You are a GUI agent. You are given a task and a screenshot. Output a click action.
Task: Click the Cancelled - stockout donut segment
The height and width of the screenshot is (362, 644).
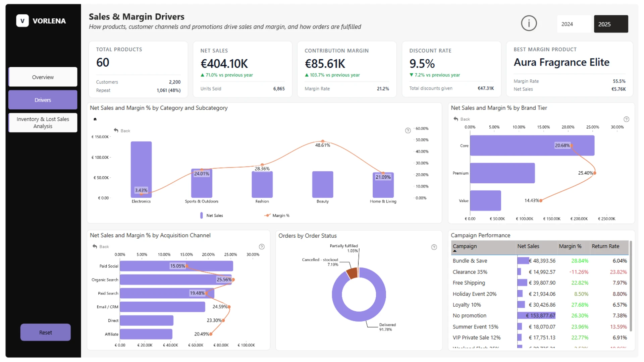click(352, 274)
